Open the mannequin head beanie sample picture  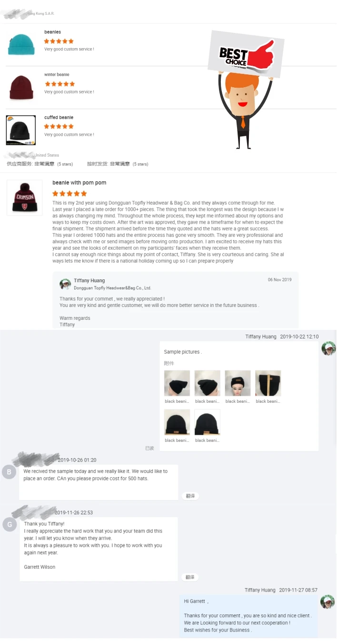pos(238,383)
